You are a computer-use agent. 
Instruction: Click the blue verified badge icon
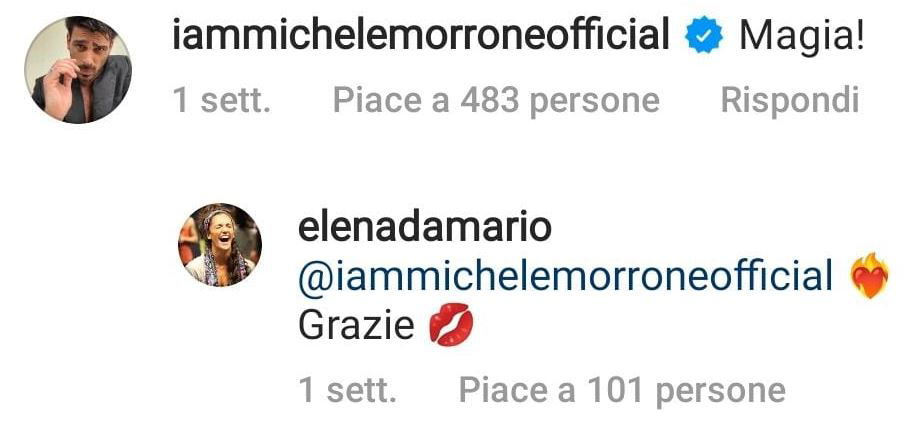coord(704,36)
